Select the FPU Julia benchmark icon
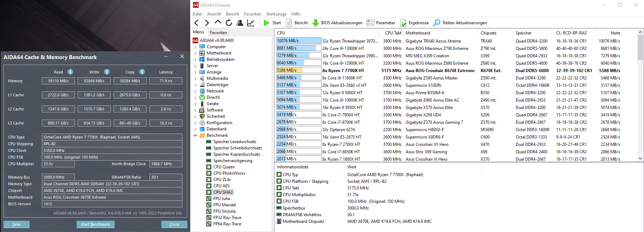Viewport: 644px width, 232px height. (x=209, y=199)
